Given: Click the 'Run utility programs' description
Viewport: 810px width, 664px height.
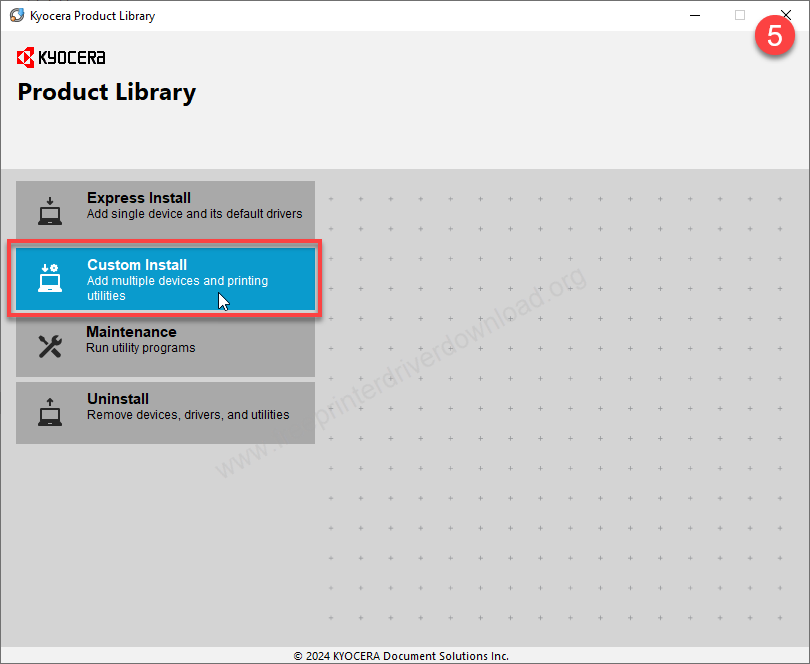Looking at the screenshot, I should 141,348.
